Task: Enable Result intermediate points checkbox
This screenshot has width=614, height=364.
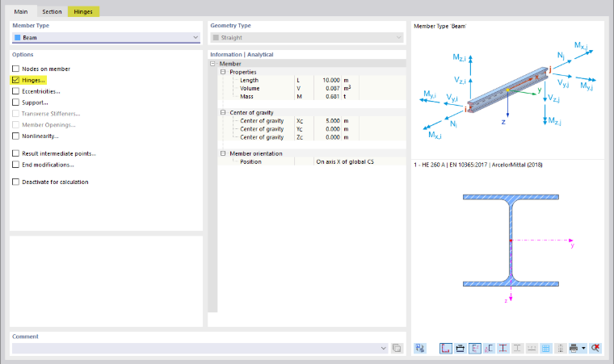Action: point(15,153)
